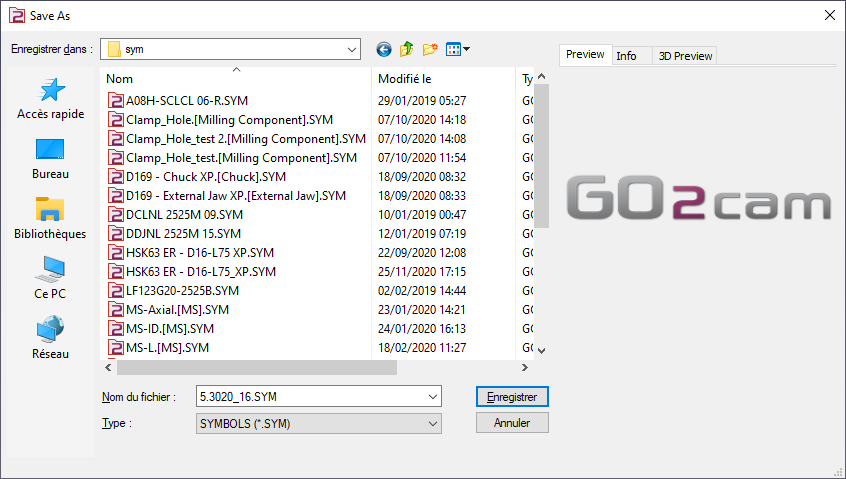Viewport: 846px width, 479px height.
Task: Create a new folder icon
Action: [431, 49]
